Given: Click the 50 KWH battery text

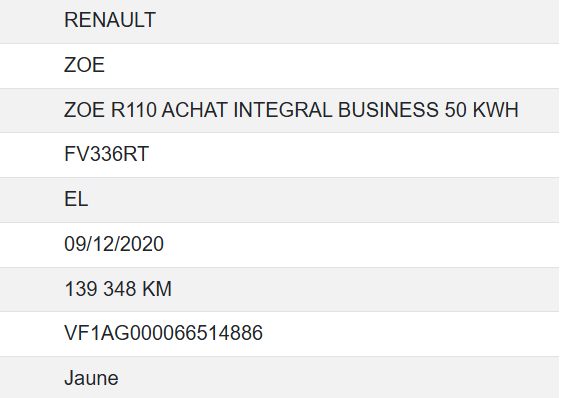Looking at the screenshot, I should [x=481, y=109].
